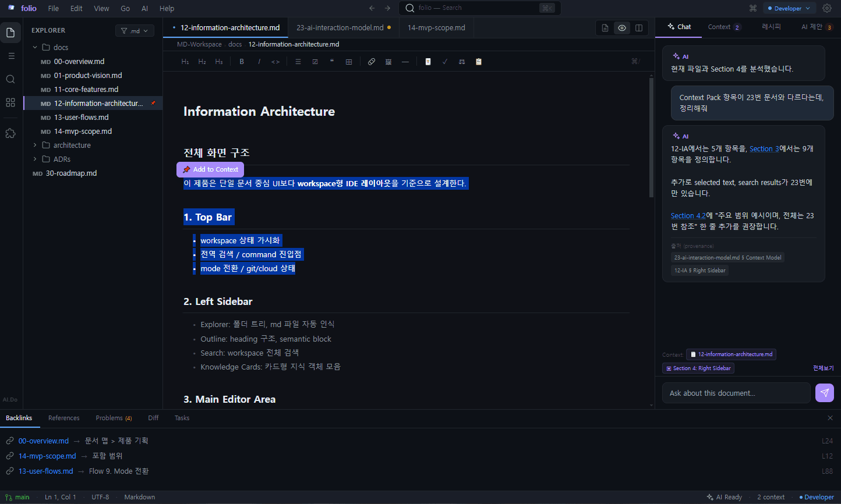Open the .md file filter dropdown
Image resolution: width=841 pixels, height=504 pixels.
(135, 31)
